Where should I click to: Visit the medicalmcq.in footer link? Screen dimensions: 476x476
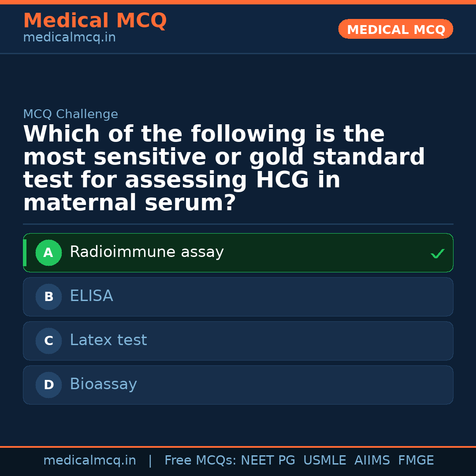89,460
